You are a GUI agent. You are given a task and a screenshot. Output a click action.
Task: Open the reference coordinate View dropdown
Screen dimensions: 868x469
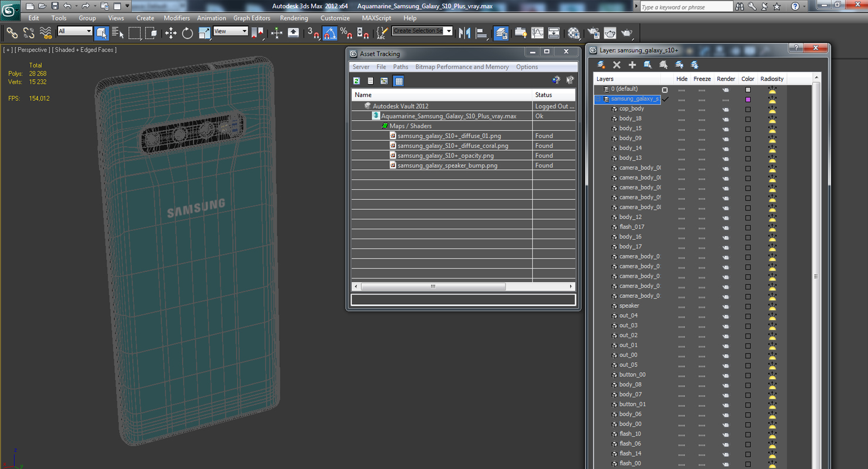pyautogui.click(x=230, y=31)
